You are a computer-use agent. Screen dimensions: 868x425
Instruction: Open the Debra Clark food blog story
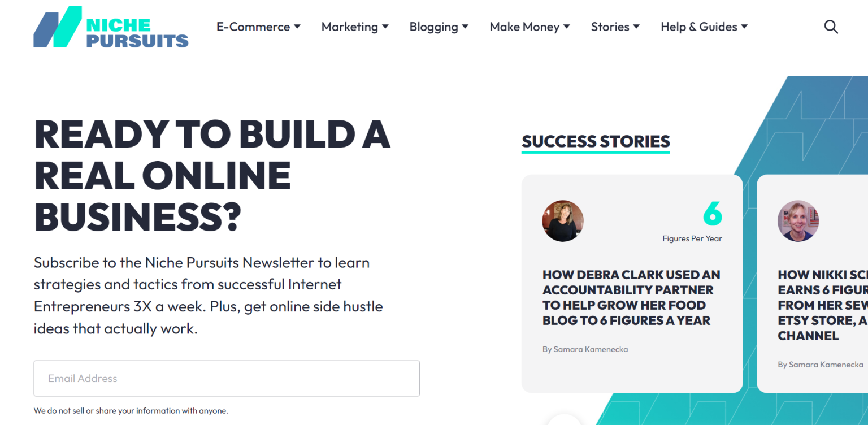[x=631, y=298]
